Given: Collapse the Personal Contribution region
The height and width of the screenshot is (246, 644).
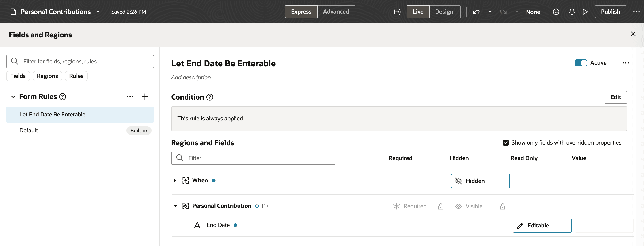Looking at the screenshot, I should 175,206.
